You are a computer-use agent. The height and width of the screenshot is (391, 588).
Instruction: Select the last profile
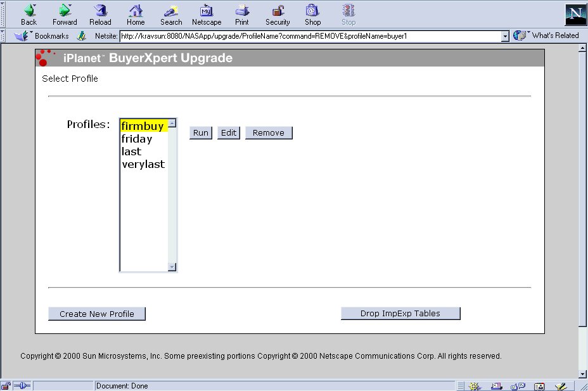tap(144, 151)
